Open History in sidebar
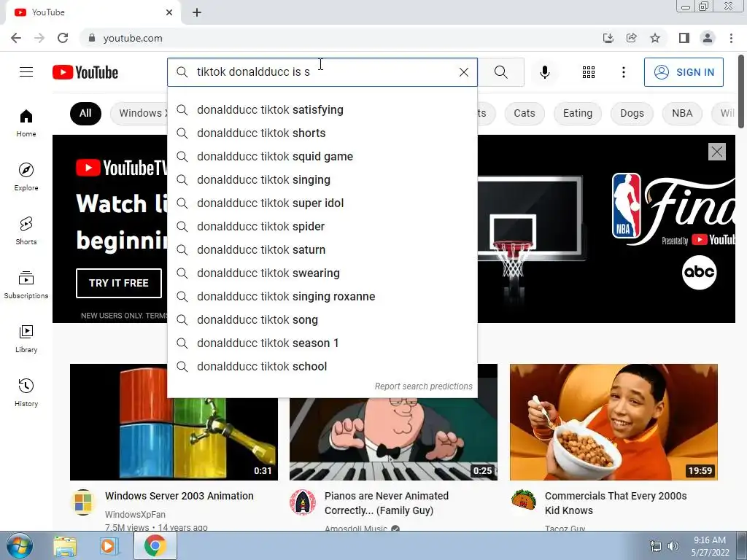The image size is (747, 560). [x=26, y=392]
